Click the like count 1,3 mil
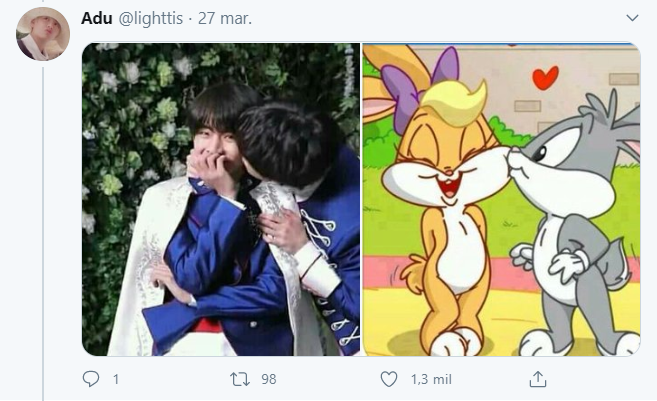Screen dimensions: 657x401 pyautogui.click(x=431, y=379)
